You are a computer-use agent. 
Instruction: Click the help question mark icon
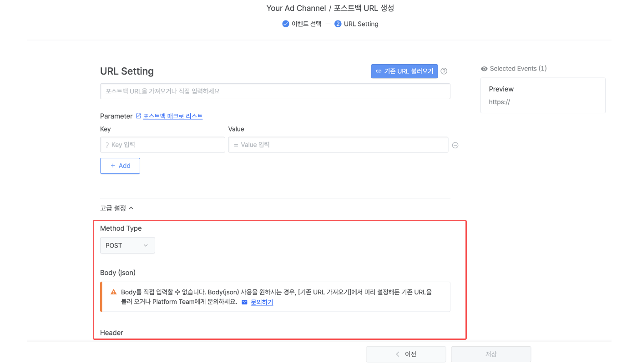point(444,71)
